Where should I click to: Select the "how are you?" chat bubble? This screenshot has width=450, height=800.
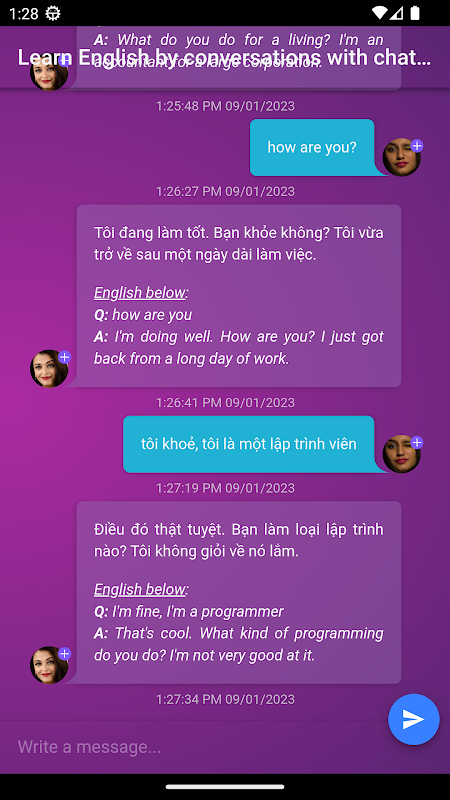(312, 147)
